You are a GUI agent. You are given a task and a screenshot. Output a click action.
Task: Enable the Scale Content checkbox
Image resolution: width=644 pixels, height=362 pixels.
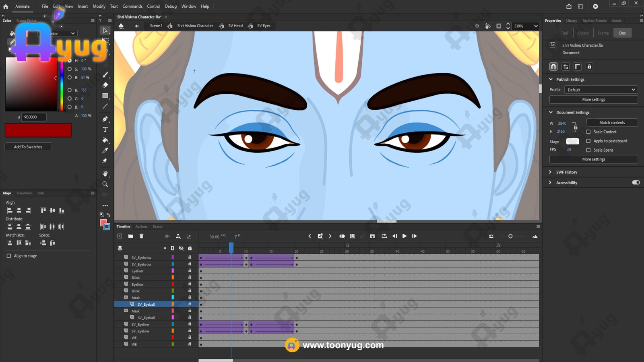[x=588, y=132]
